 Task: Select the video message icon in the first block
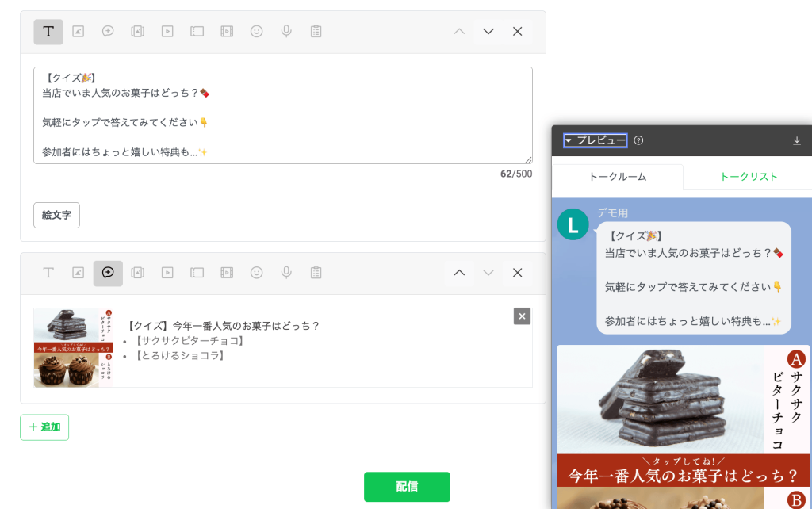tap(168, 32)
